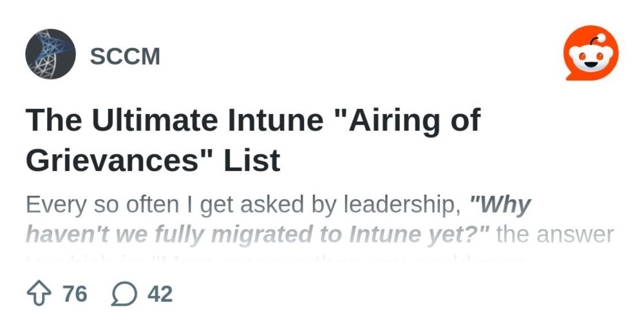
Task: Click the SCCM subreddit avatar icon
Action: point(51,54)
